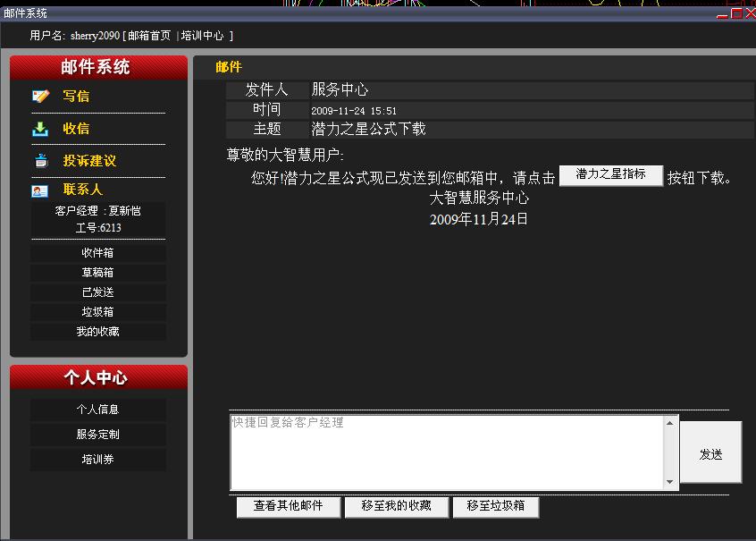Open 联系人 contacts
This screenshot has height=541, width=756.
point(83,190)
